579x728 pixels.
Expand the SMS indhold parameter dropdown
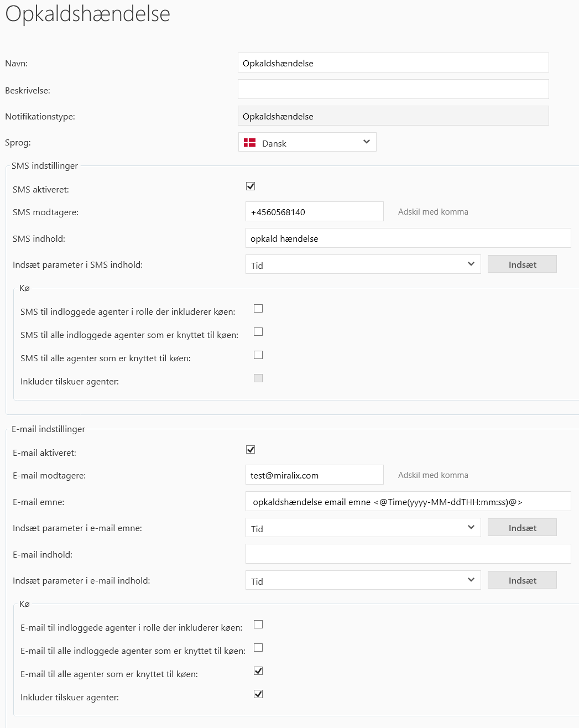pos(363,265)
